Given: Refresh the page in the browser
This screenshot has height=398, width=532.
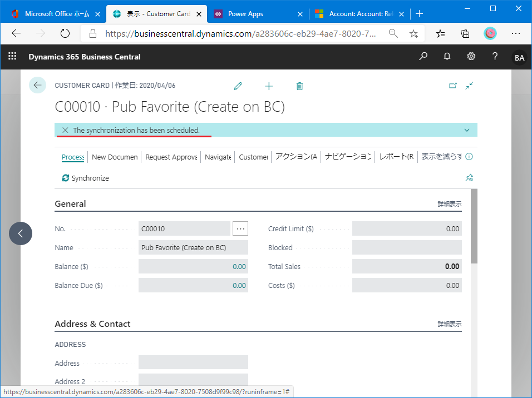Looking at the screenshot, I should 65,33.
